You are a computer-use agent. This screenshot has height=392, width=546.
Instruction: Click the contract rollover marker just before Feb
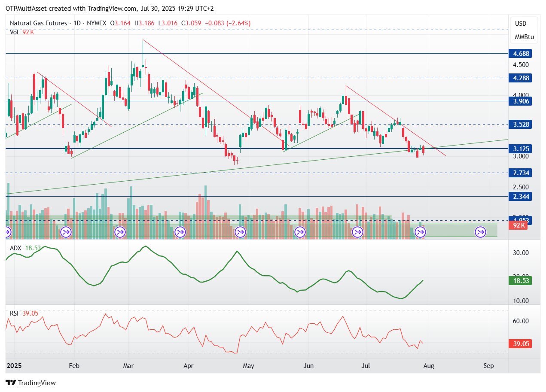click(66, 232)
